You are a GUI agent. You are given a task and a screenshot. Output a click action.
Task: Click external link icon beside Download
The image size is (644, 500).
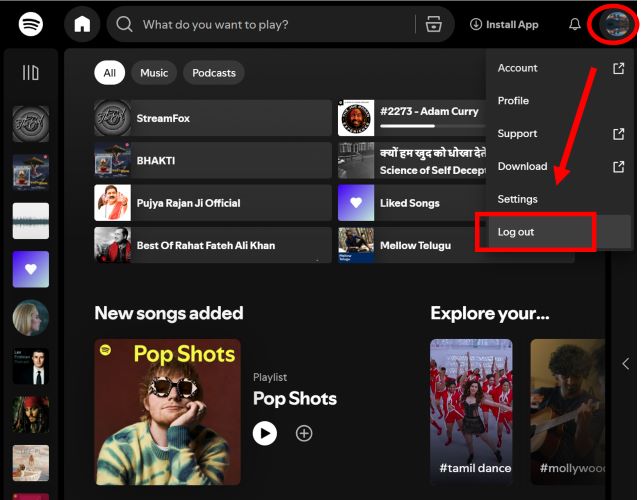[x=619, y=166]
